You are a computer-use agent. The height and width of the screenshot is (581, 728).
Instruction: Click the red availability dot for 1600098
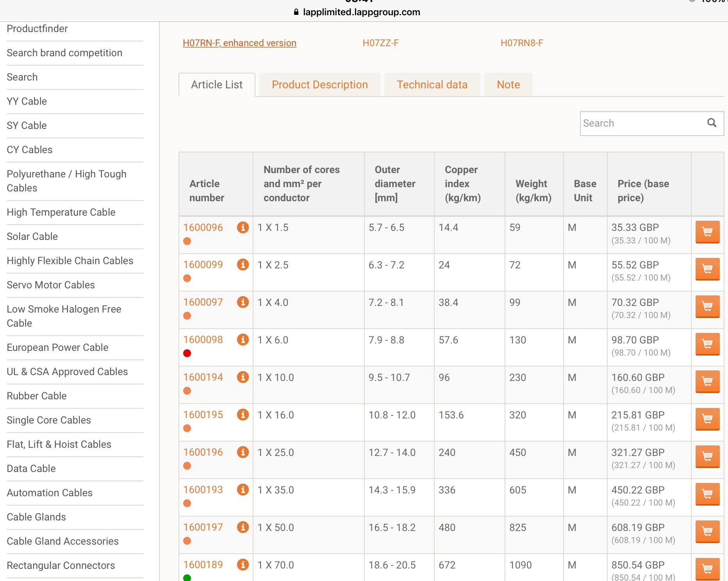pyautogui.click(x=187, y=353)
